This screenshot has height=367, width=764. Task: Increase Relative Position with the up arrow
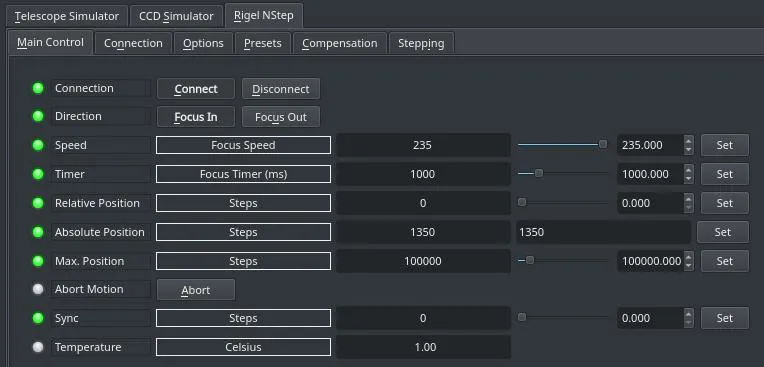coord(688,198)
